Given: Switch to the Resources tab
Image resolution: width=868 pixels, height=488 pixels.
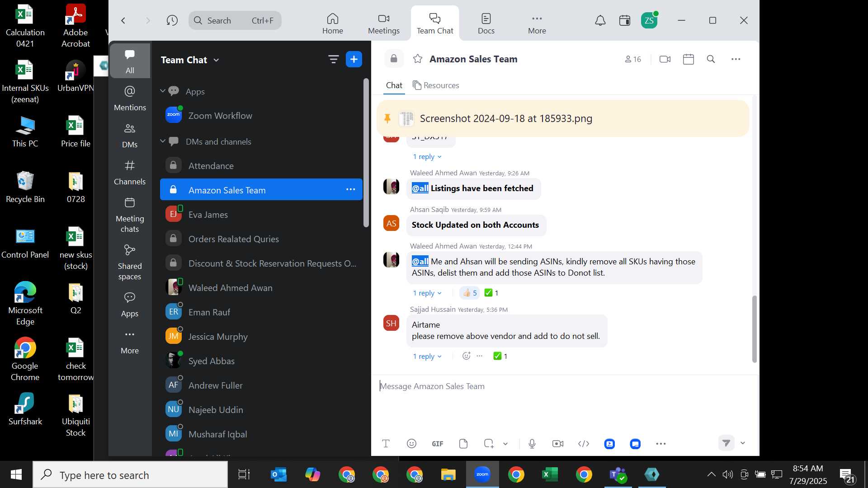Looking at the screenshot, I should (436, 85).
